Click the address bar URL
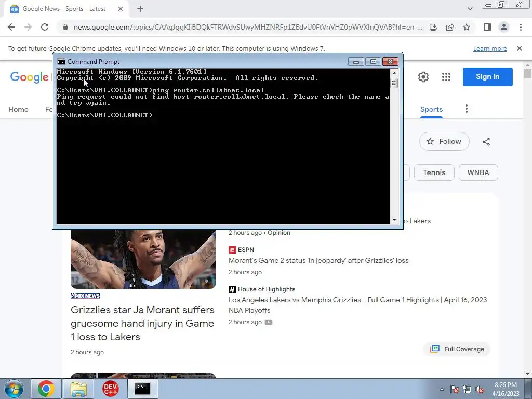 point(248,27)
